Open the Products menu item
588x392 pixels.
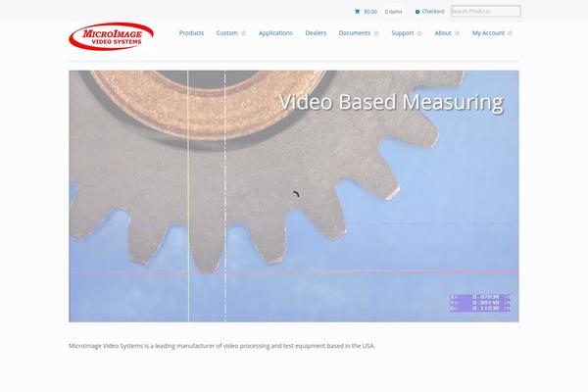tap(191, 33)
